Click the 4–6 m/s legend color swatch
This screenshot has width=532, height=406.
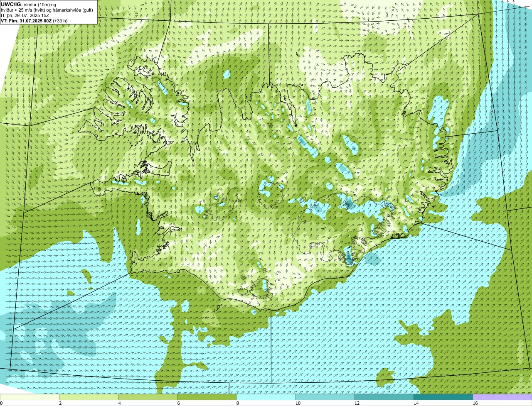pos(148,397)
